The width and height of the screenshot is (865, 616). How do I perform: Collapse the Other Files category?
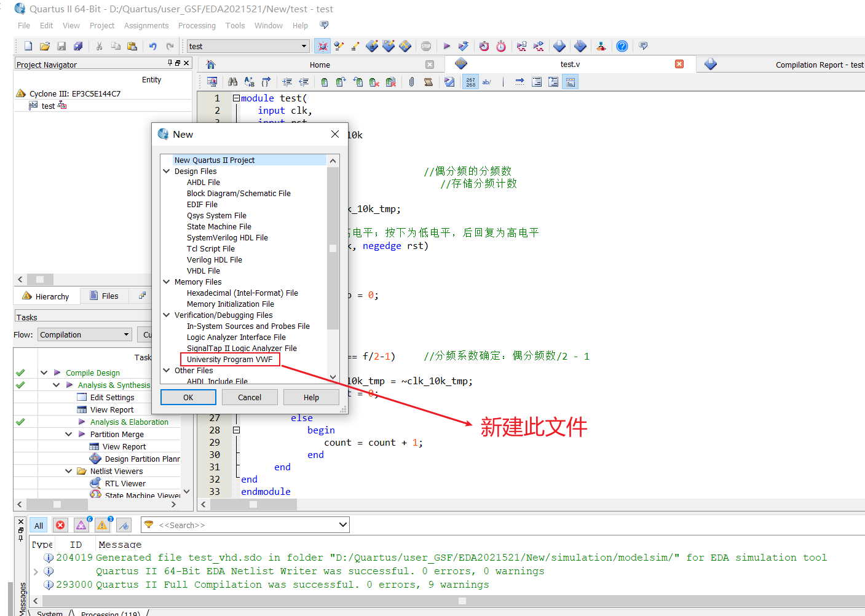coord(166,370)
